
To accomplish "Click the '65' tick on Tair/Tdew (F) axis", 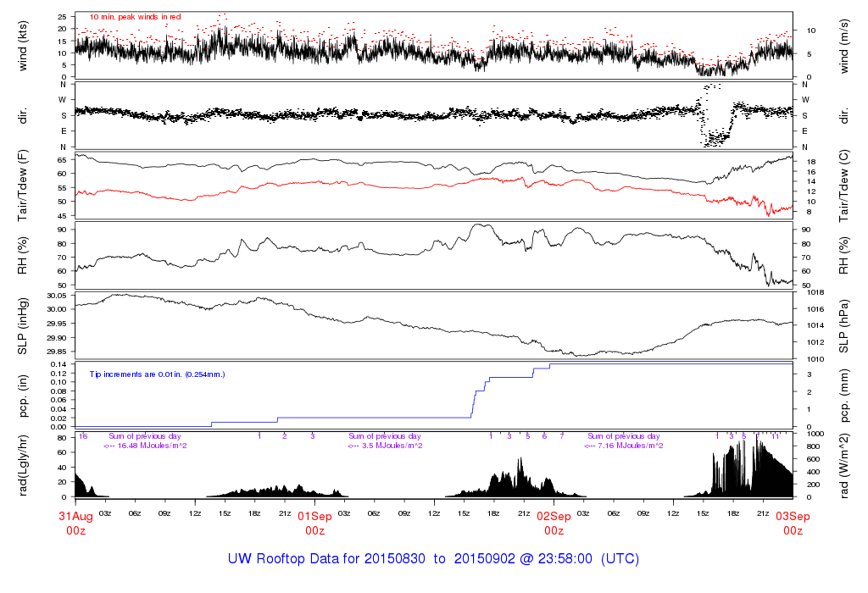I will coord(62,160).
